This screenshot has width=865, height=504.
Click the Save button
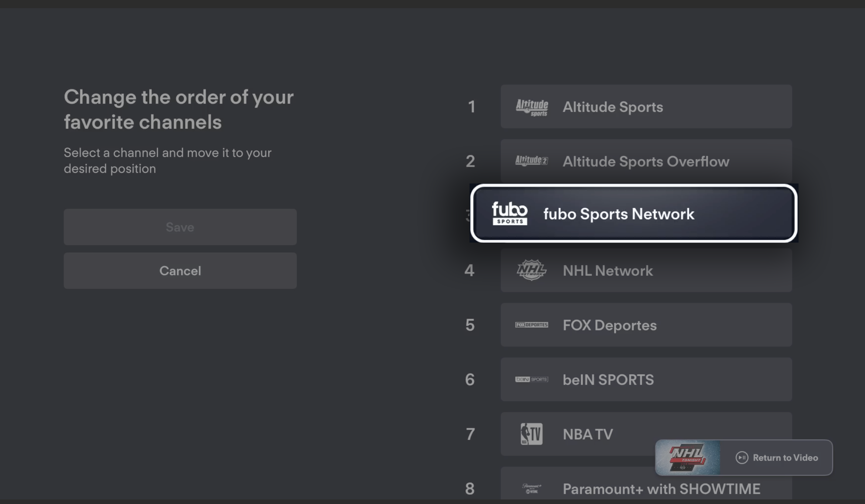click(180, 227)
